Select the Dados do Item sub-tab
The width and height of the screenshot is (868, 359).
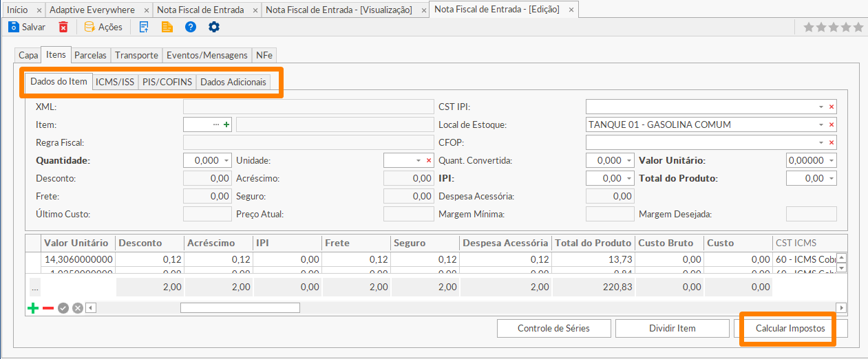[59, 81]
